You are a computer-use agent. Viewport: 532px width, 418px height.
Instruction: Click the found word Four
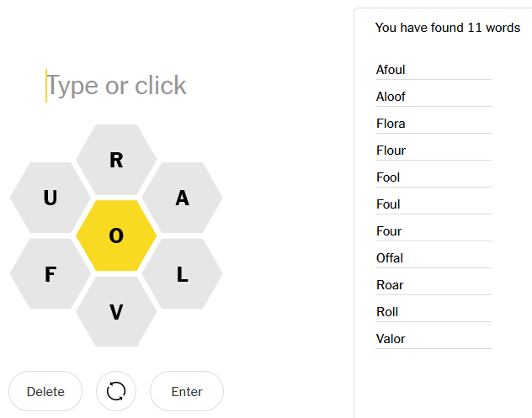coord(389,231)
